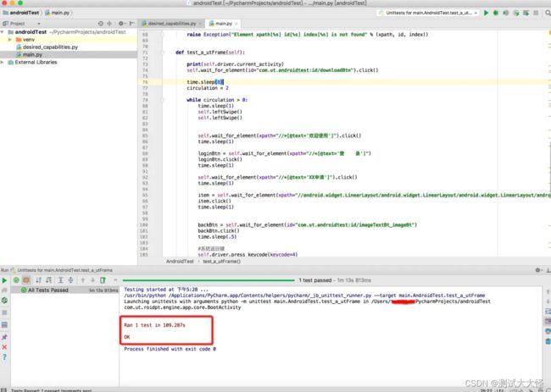
Task: Click test_a_utFrame() in editor breadcrumb
Action: click(x=222, y=262)
